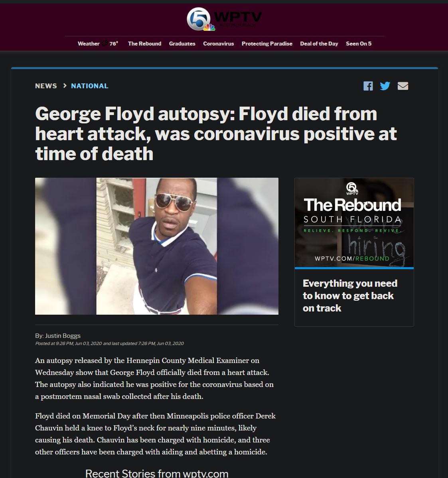
Task: Open Everything you need to know link
Action: (349, 296)
